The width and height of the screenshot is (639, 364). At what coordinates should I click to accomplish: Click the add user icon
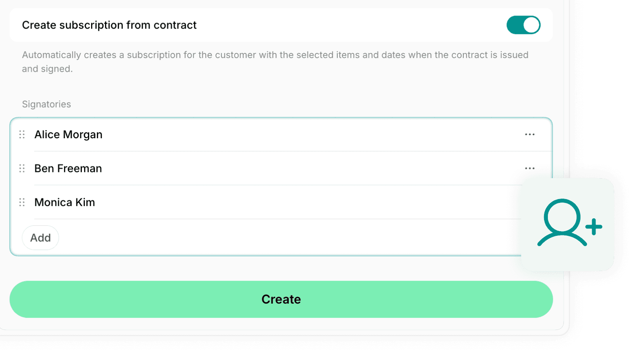568,224
